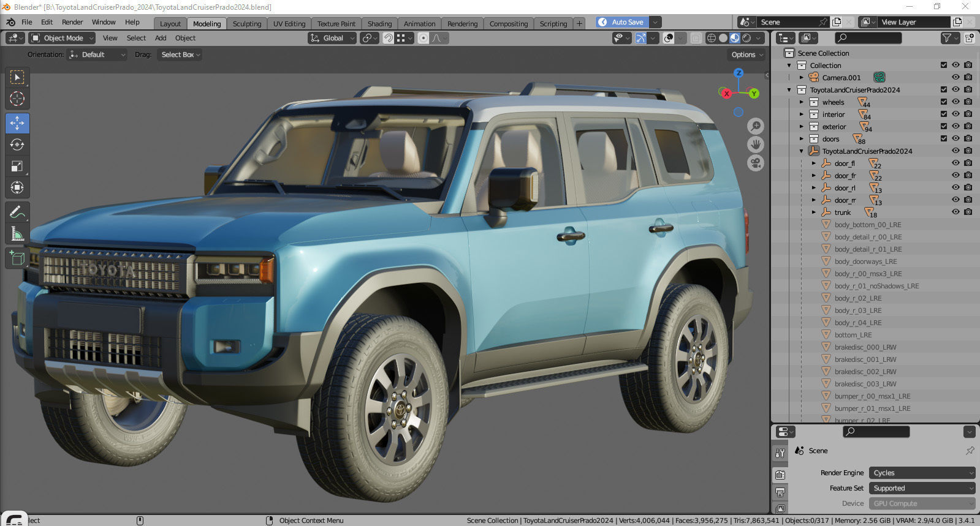Toggle X-ray mode in the viewport header
This screenshot has width=980, height=526.
click(x=696, y=38)
